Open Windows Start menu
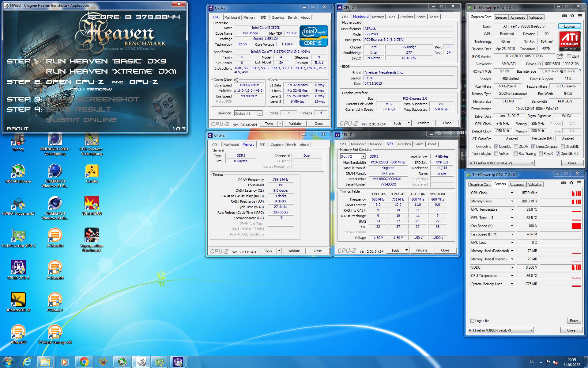 [x=8, y=362]
